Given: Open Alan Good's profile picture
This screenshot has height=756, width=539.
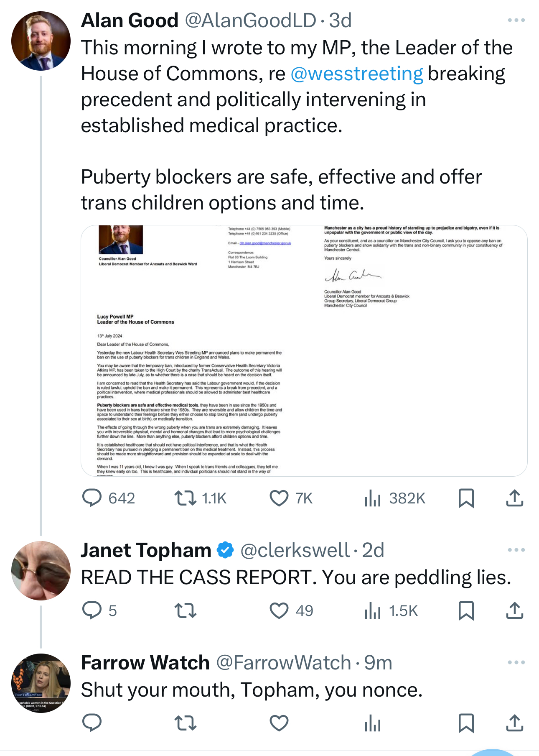Looking at the screenshot, I should point(41,41).
